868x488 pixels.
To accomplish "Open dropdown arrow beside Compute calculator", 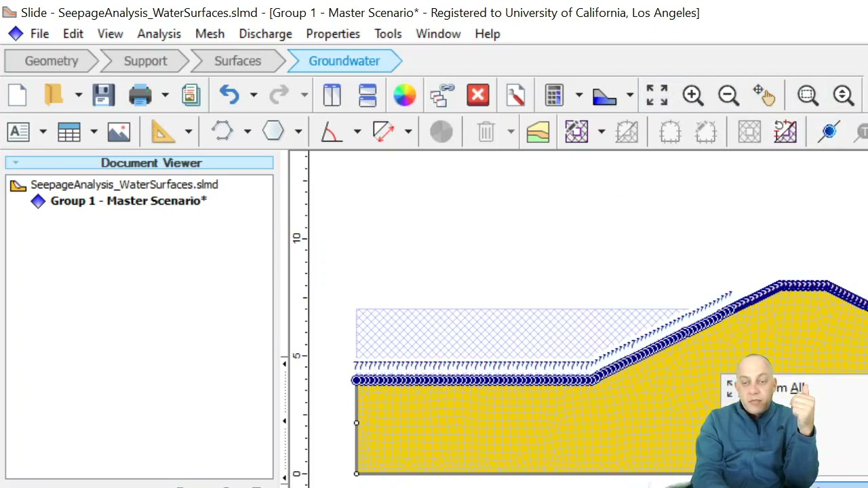I will click(x=578, y=95).
